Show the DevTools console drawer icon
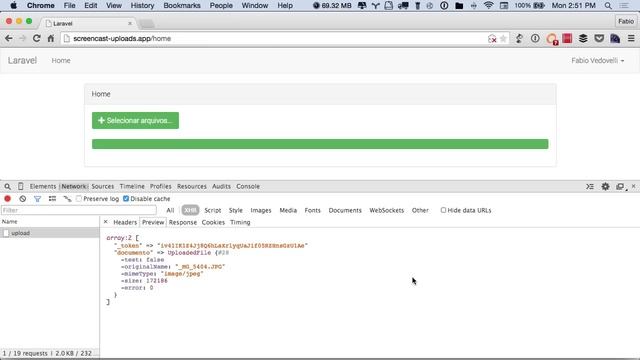 click(590, 187)
